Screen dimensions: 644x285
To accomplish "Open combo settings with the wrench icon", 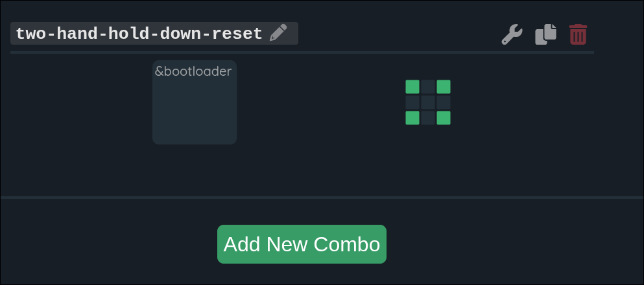I will tap(512, 34).
